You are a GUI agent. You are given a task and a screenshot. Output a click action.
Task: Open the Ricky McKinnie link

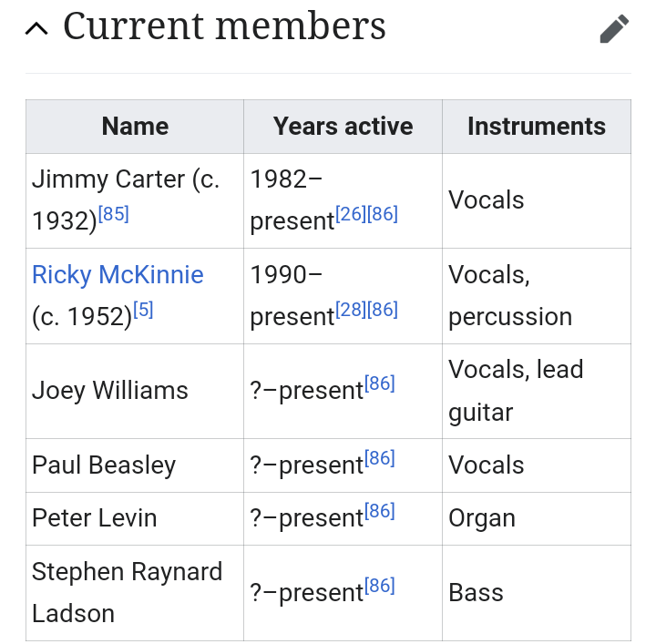click(x=118, y=274)
